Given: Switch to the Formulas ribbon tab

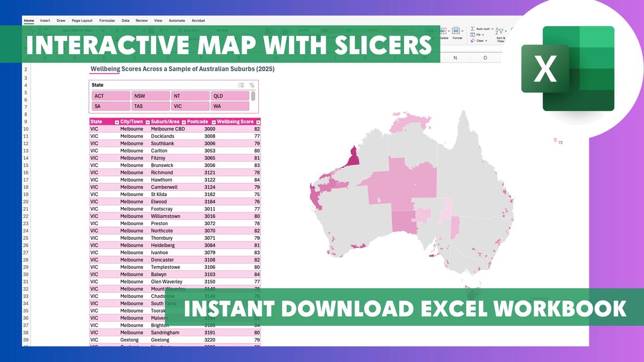Looking at the screenshot, I should [x=107, y=20].
